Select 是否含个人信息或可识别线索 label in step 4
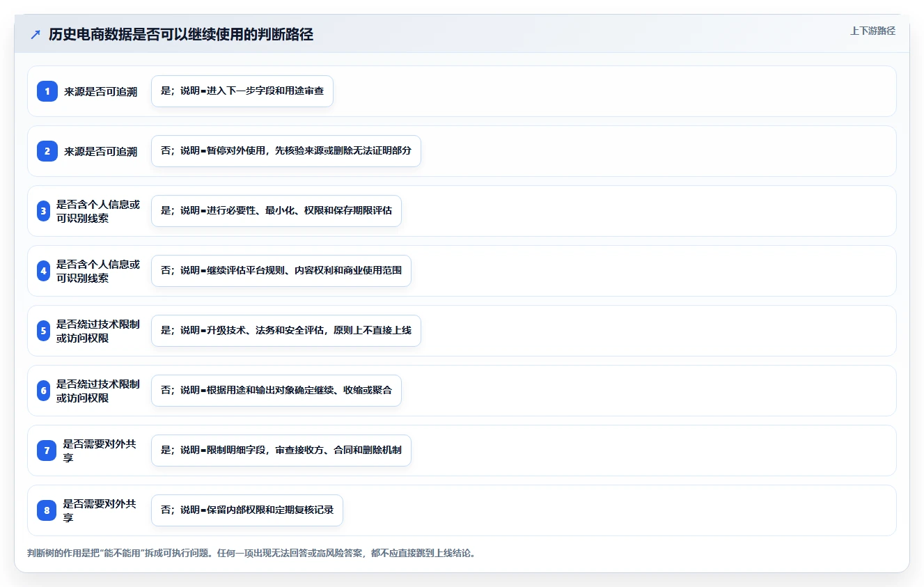Image resolution: width=924 pixels, height=587 pixels. 98,271
